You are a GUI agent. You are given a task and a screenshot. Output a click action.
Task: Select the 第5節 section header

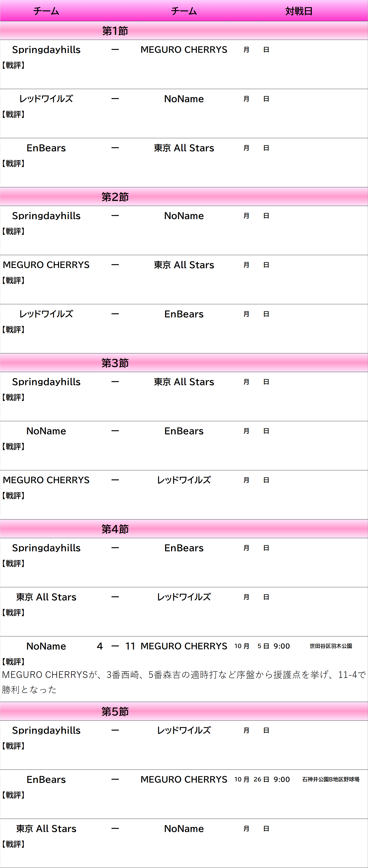coord(115,711)
